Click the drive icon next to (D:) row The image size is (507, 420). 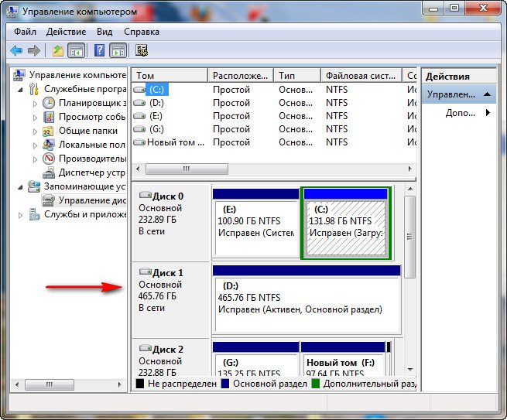coord(139,103)
